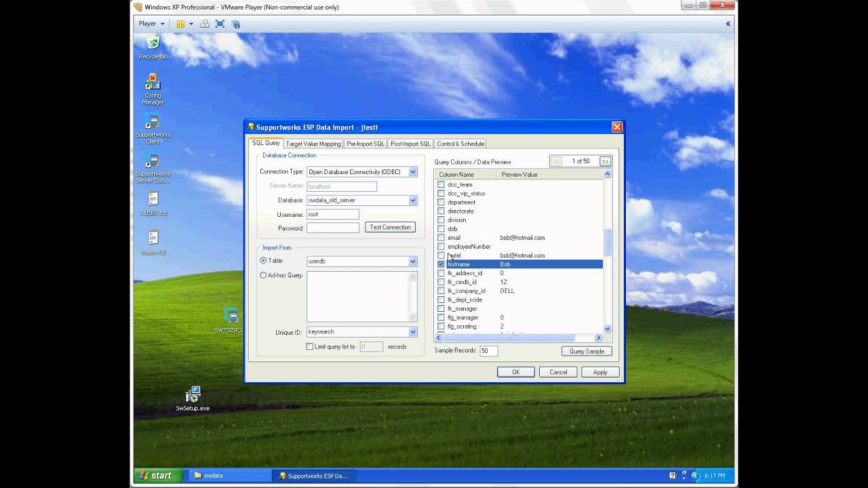Screen dimensions: 868x488
Task: Check the division column checkbox
Action: tap(441, 220)
